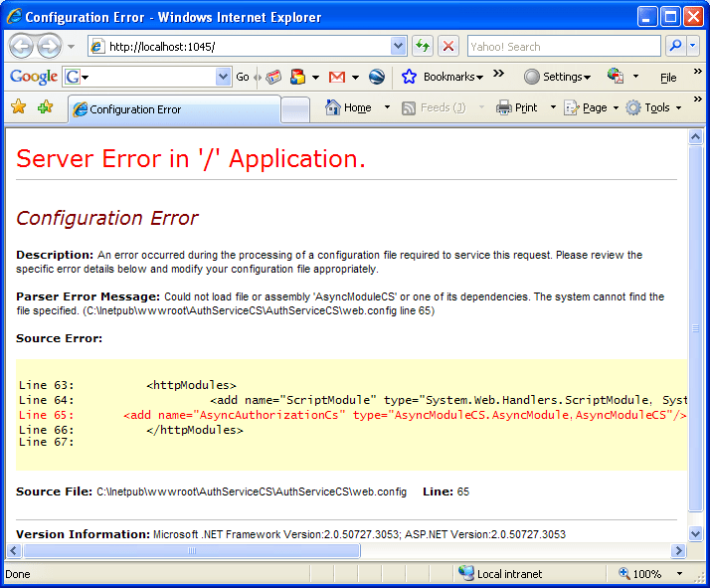The height and width of the screenshot is (588, 710).
Task: Click the green Refresh page icon
Action: [423, 46]
